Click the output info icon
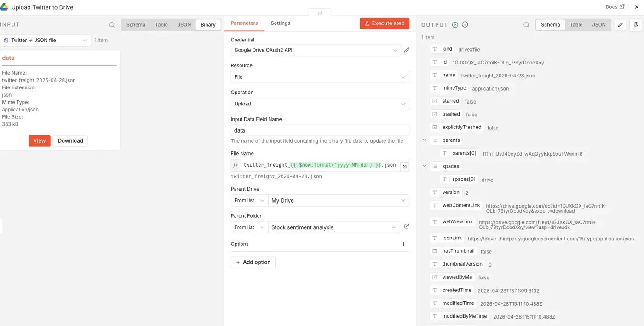The height and width of the screenshot is (326, 644). pos(465,25)
